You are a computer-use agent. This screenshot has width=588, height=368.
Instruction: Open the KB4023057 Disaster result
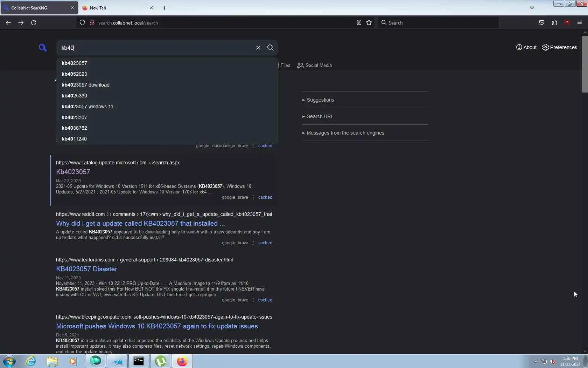(86, 269)
